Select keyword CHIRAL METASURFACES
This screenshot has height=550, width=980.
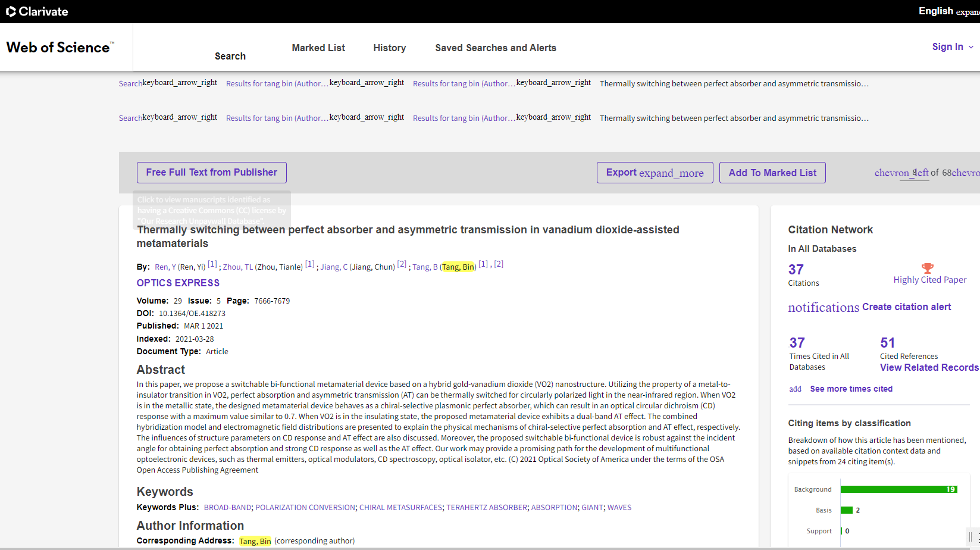(x=401, y=508)
